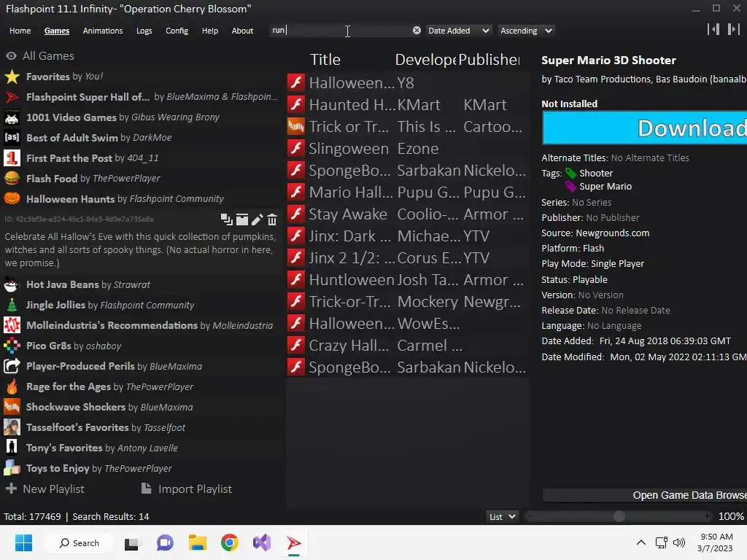Select the Haunted H... KMart row
Viewport: 747px width, 560px height.
[407, 105]
